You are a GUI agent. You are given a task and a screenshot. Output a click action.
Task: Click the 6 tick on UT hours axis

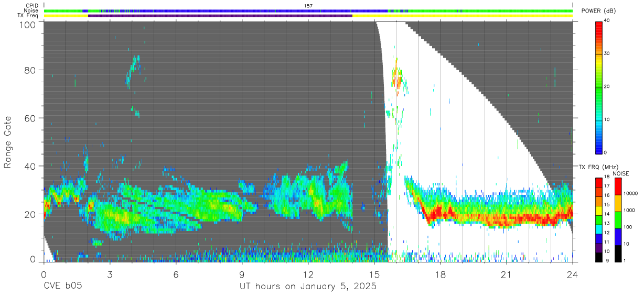[176, 274]
